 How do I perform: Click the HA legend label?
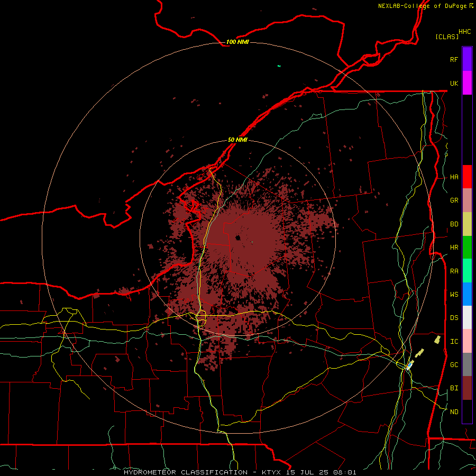pyautogui.click(x=454, y=177)
